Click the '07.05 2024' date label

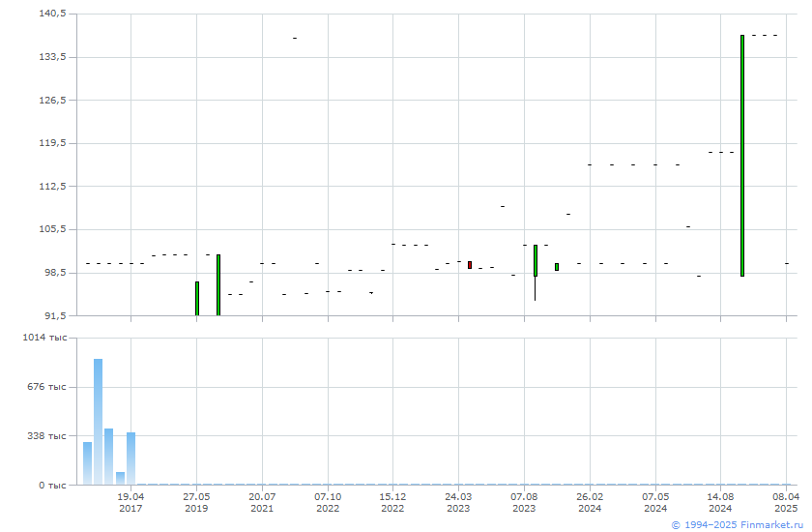655,502
